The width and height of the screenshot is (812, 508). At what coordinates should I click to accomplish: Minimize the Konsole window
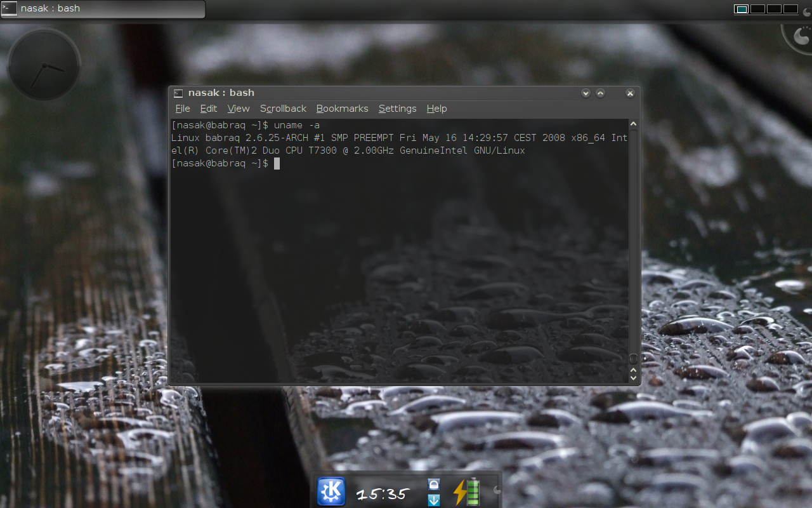pos(586,93)
